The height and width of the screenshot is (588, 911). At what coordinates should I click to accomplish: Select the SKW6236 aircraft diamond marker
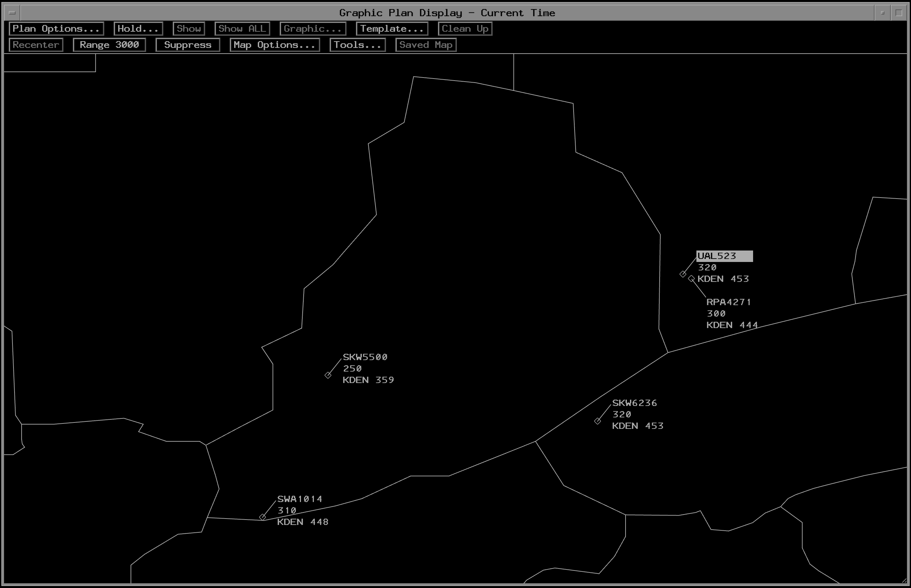pos(598,421)
